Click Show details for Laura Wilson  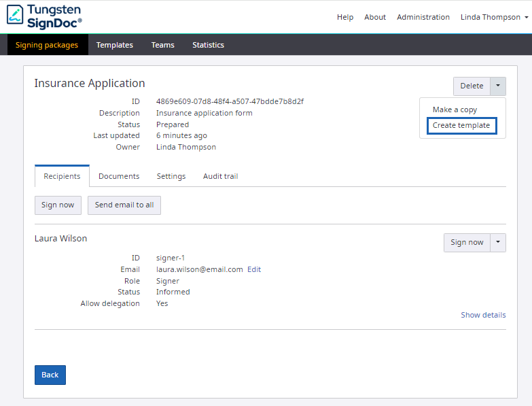tap(483, 315)
